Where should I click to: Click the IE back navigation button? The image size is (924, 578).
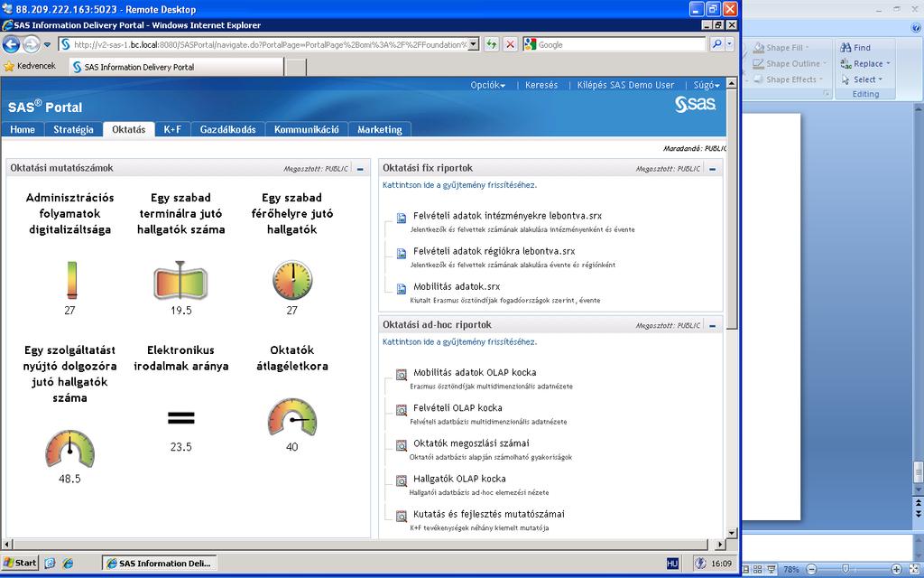(11, 44)
